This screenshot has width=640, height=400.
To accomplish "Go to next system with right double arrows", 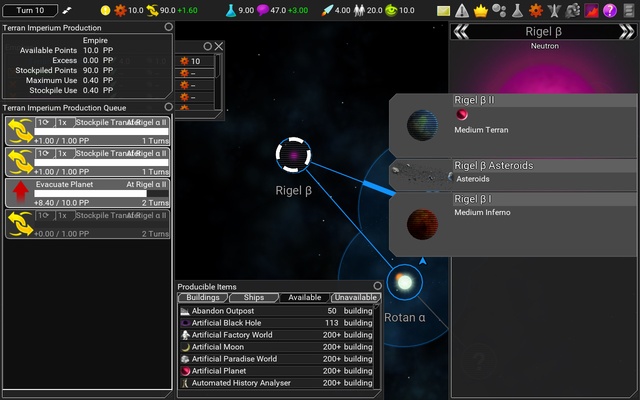I will pos(627,32).
